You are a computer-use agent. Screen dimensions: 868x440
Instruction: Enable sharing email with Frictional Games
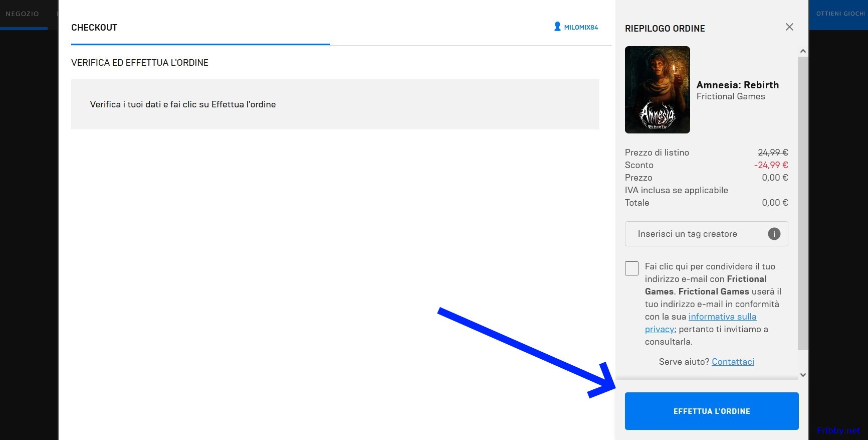click(631, 268)
